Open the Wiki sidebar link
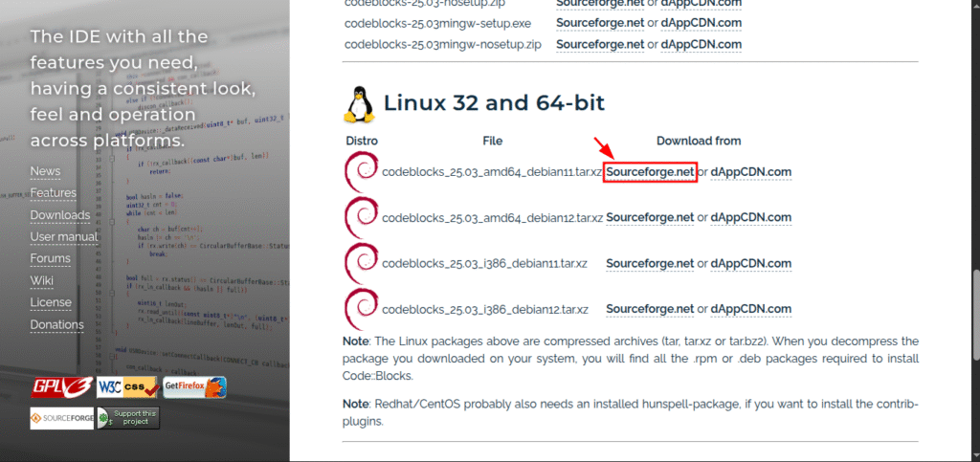The image size is (980, 462). (41, 280)
